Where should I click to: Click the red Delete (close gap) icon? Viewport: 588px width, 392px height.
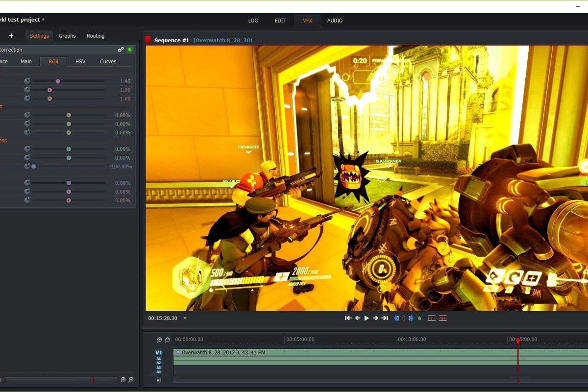pyautogui.click(x=443, y=318)
